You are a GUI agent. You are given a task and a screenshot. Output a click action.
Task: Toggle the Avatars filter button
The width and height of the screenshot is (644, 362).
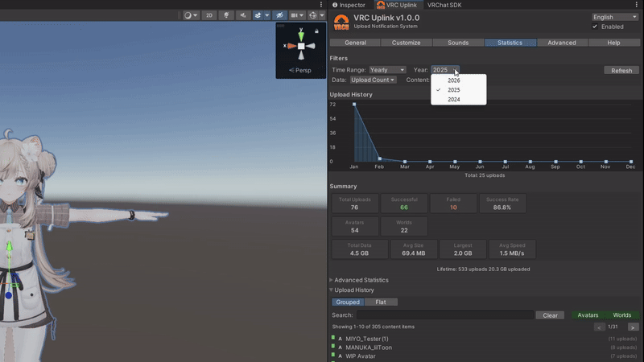[x=588, y=315]
